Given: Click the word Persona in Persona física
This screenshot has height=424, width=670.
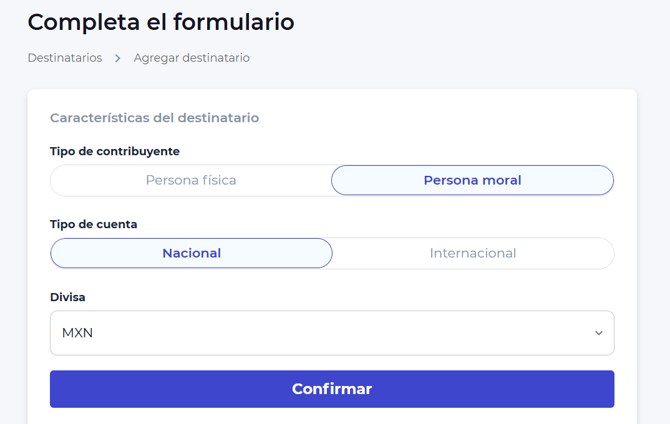Looking at the screenshot, I should tap(171, 180).
